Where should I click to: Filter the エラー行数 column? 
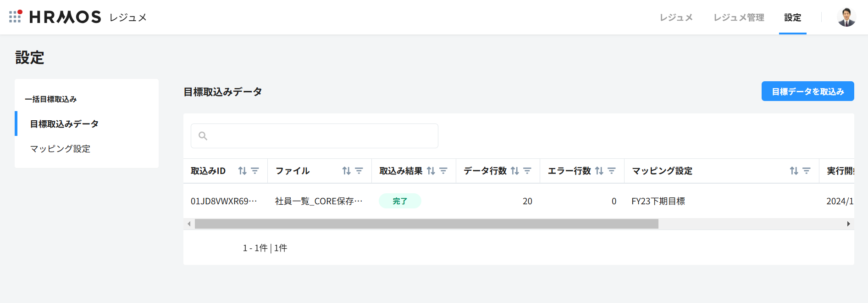[612, 171]
